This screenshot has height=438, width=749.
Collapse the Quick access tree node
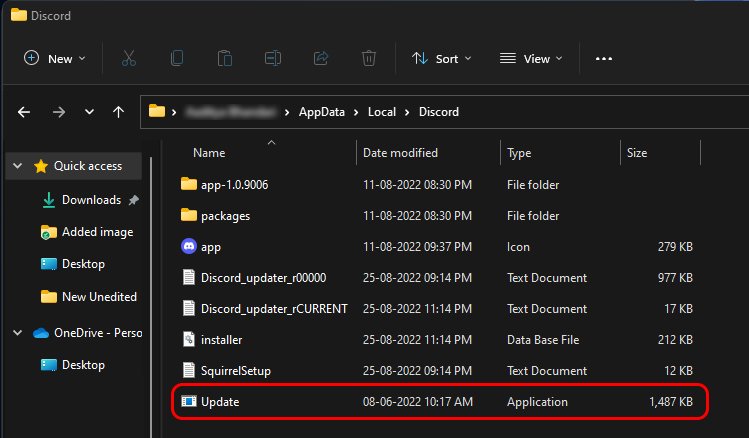coord(18,166)
